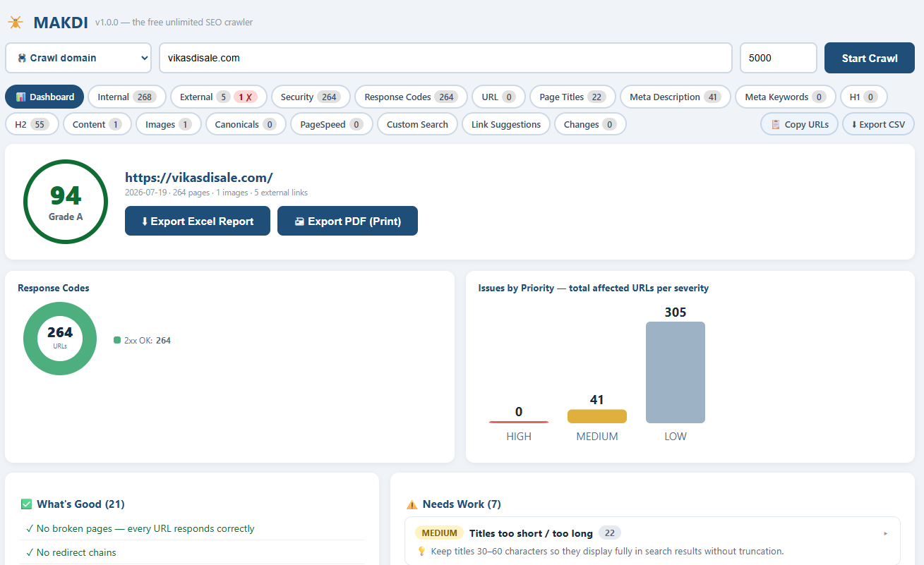Click Export PDF (Print) button
924x565 pixels.
[347, 221]
